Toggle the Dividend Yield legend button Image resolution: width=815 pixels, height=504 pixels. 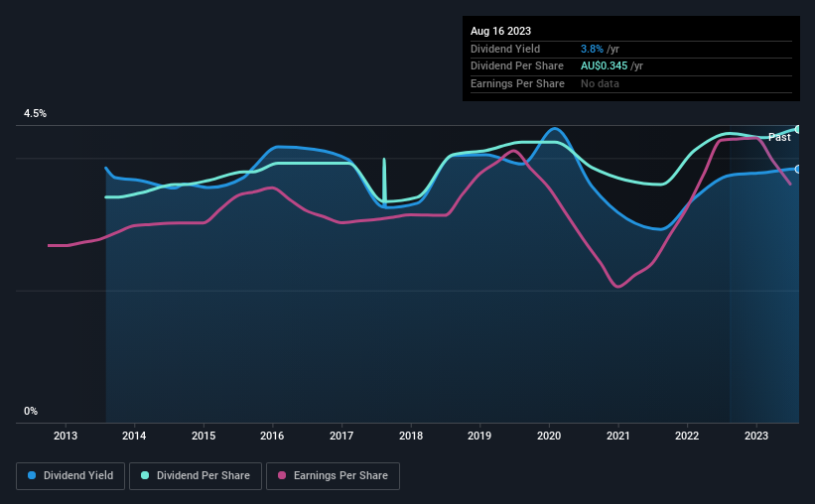(x=70, y=476)
